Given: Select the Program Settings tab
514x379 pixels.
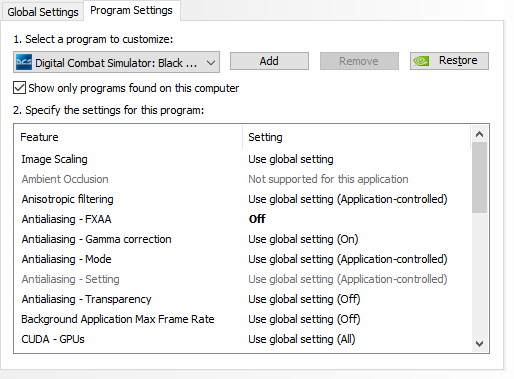Looking at the screenshot, I should (131, 10).
